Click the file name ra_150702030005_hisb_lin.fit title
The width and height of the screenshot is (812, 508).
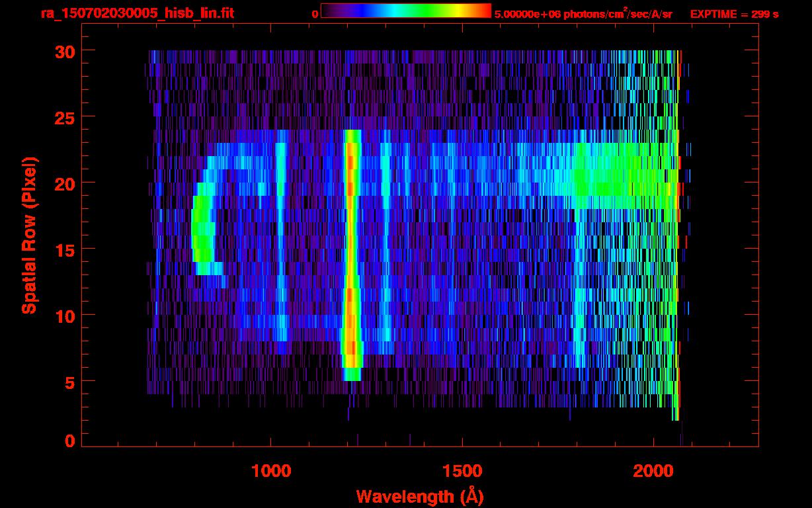point(137,13)
